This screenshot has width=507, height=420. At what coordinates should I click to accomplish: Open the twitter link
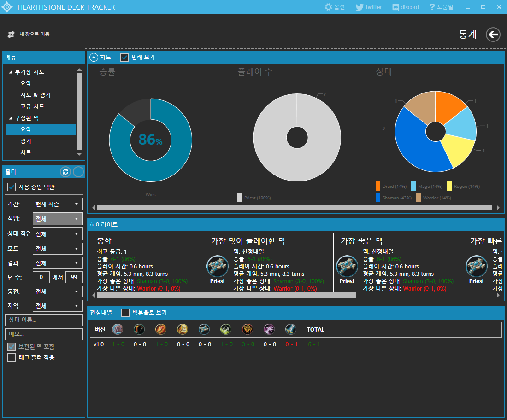click(369, 7)
